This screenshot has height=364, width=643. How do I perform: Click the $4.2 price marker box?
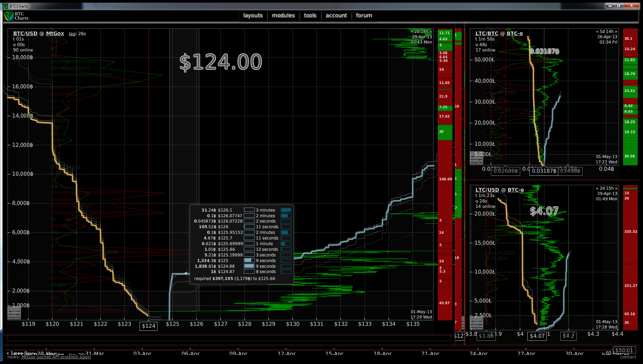568,336
